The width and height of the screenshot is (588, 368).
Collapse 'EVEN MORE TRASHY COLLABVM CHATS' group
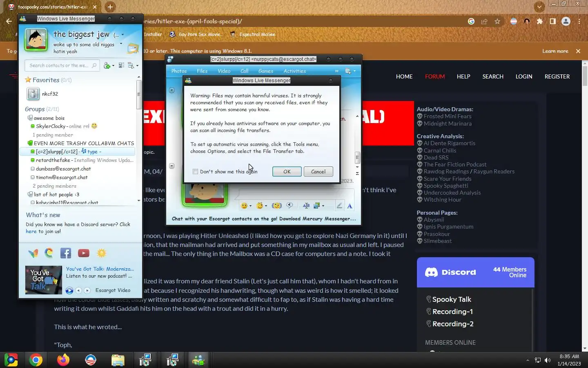pyautogui.click(x=30, y=143)
